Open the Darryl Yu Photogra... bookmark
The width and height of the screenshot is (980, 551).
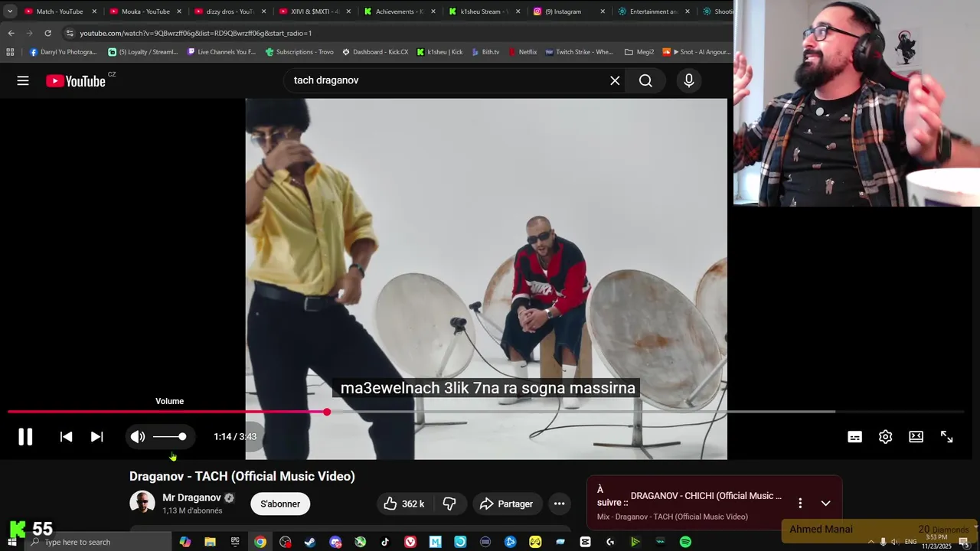(x=63, y=52)
